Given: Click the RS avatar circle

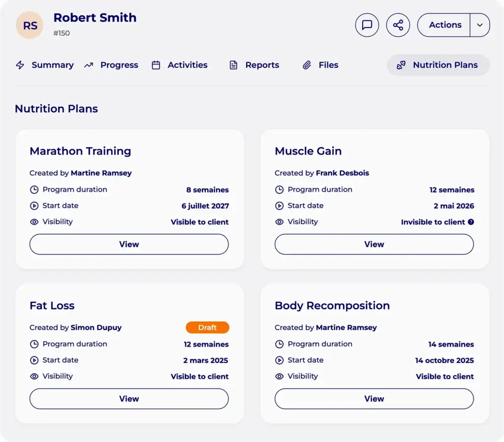Looking at the screenshot, I should click(x=30, y=26).
